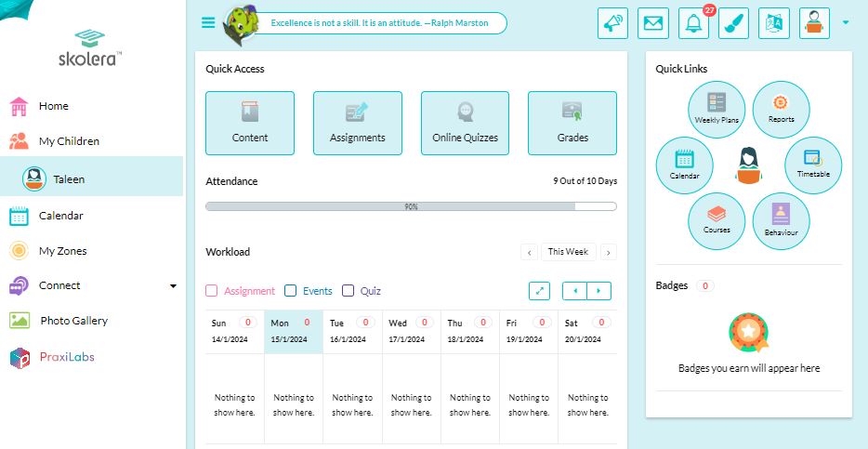Click the Ralph Marston quote banner
868x449 pixels.
379,22
